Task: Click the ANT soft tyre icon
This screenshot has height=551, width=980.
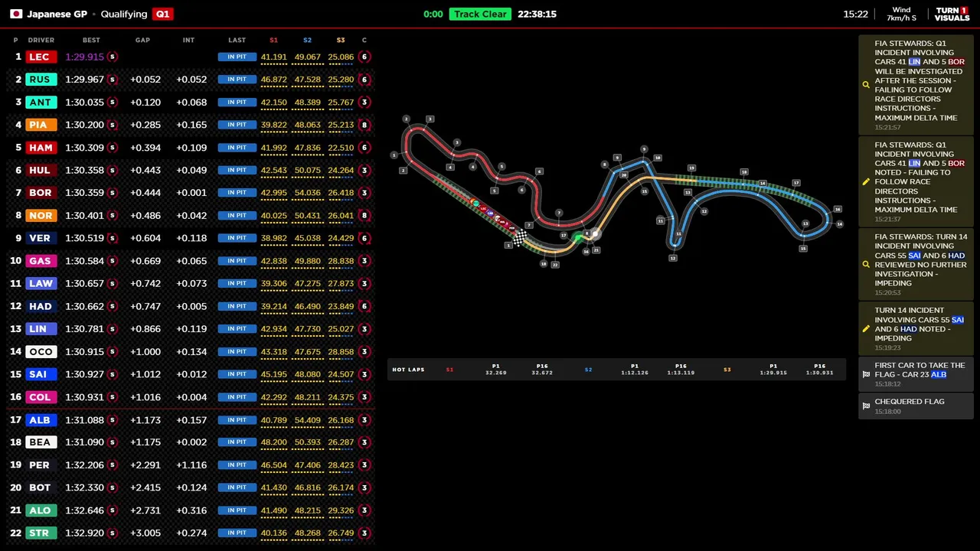Action: point(113,102)
